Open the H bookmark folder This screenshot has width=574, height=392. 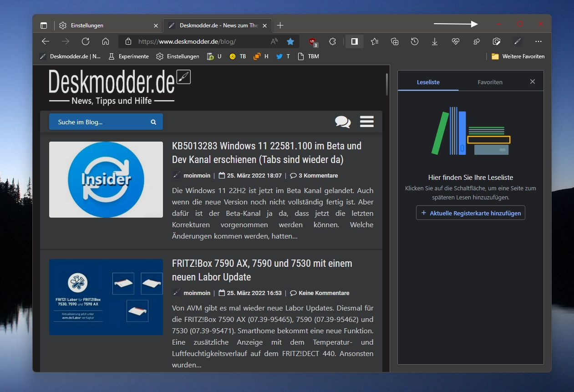click(261, 56)
